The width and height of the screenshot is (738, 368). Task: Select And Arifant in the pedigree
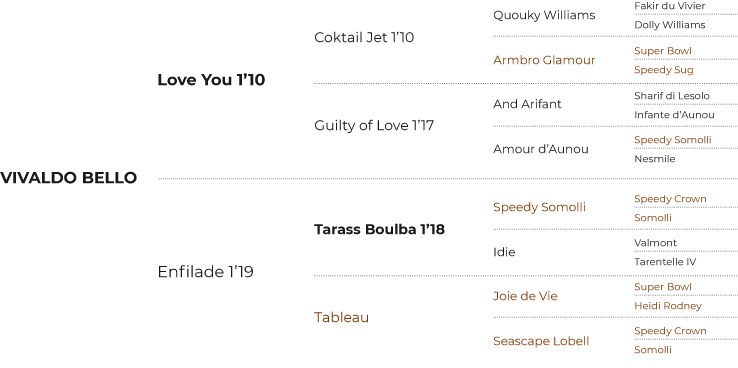tap(527, 104)
